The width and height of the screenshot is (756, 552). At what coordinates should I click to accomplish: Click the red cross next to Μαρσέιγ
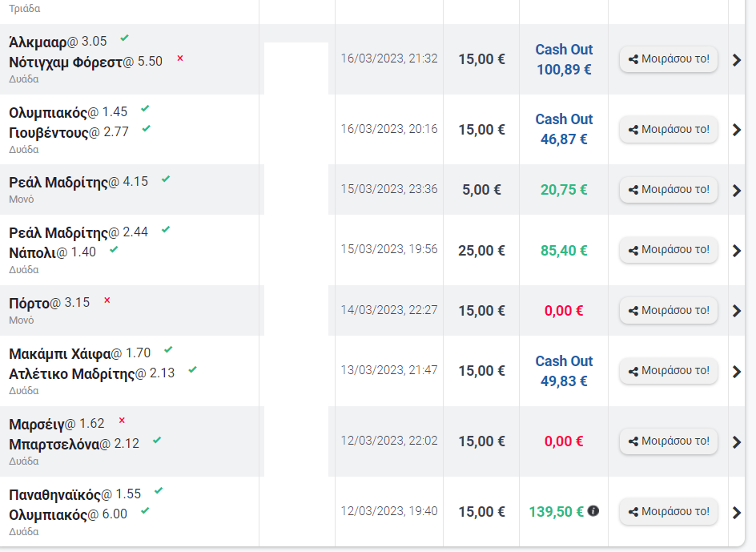tap(122, 421)
